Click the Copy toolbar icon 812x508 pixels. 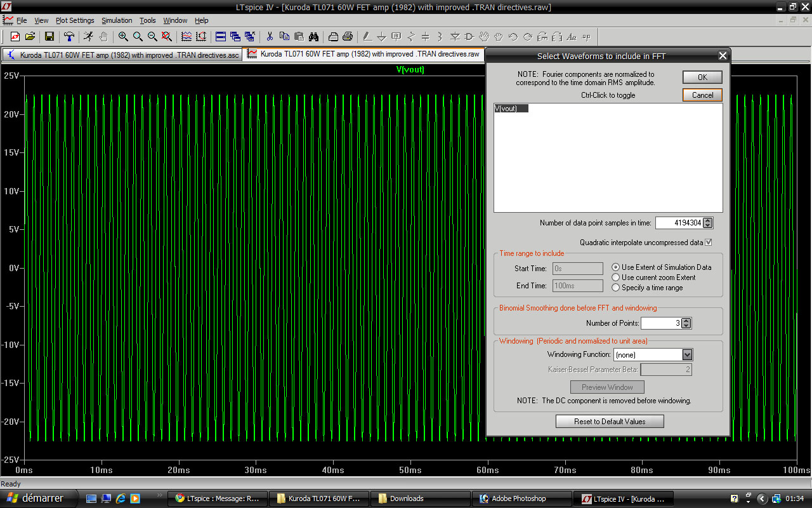pos(284,37)
